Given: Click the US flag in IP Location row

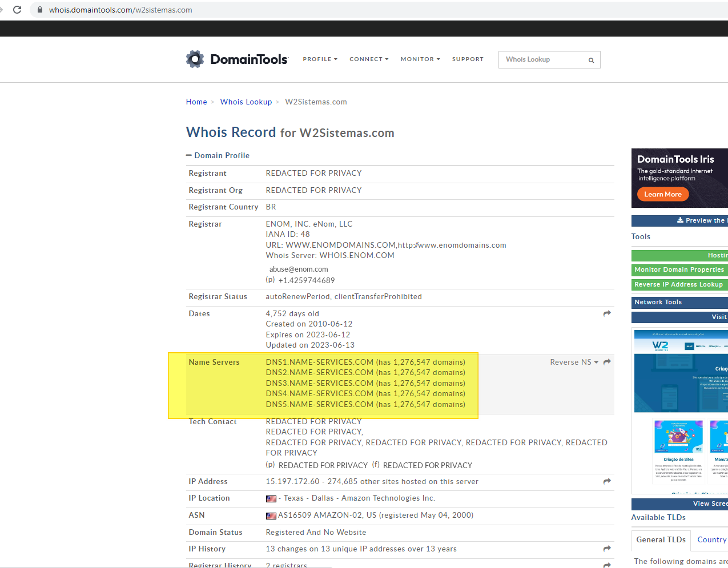Looking at the screenshot, I should [x=271, y=499].
